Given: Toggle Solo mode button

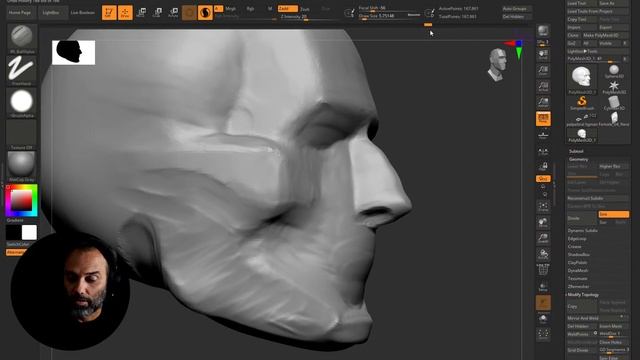Looking at the screenshot, I should point(543,318).
